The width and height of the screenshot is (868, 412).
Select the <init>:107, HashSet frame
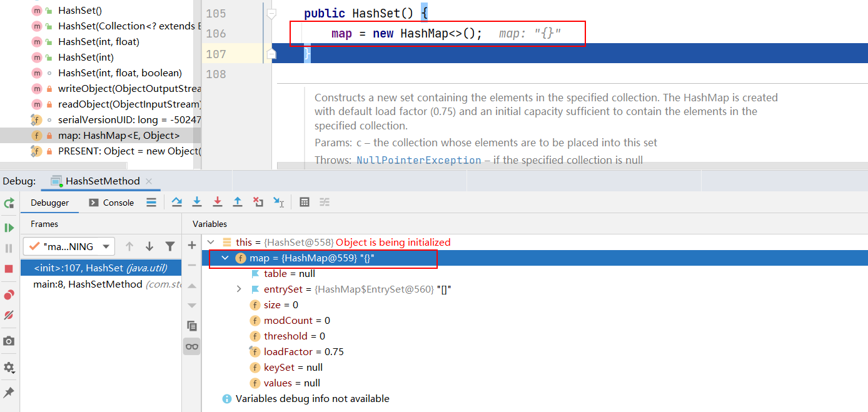(101, 268)
